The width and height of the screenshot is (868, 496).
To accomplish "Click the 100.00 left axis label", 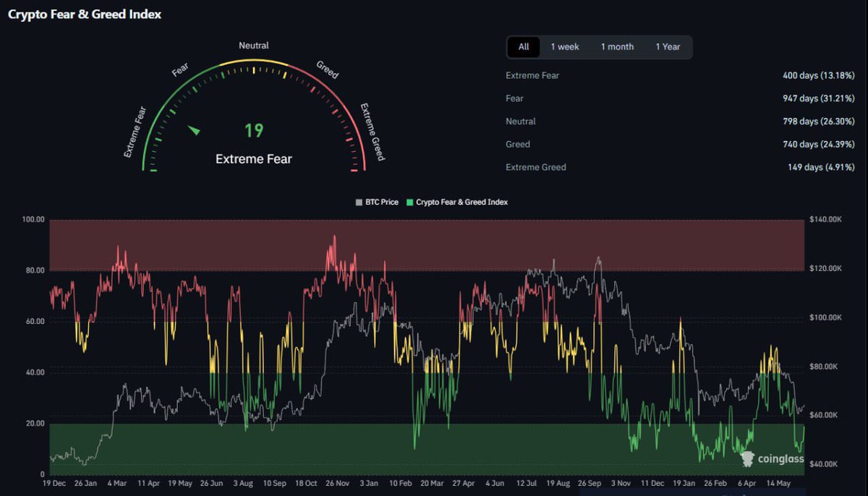I will point(33,219).
